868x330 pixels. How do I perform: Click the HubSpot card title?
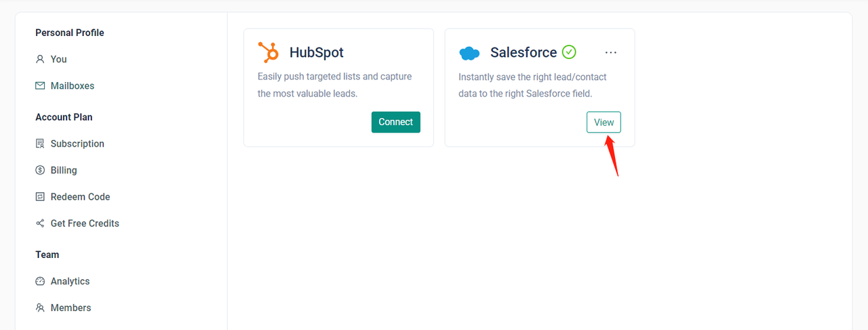(x=316, y=52)
